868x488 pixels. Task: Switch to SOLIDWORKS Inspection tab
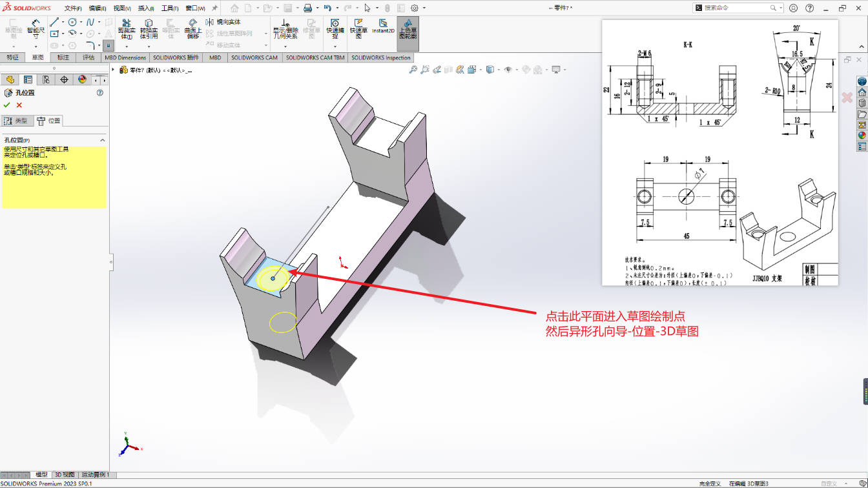pyautogui.click(x=381, y=57)
